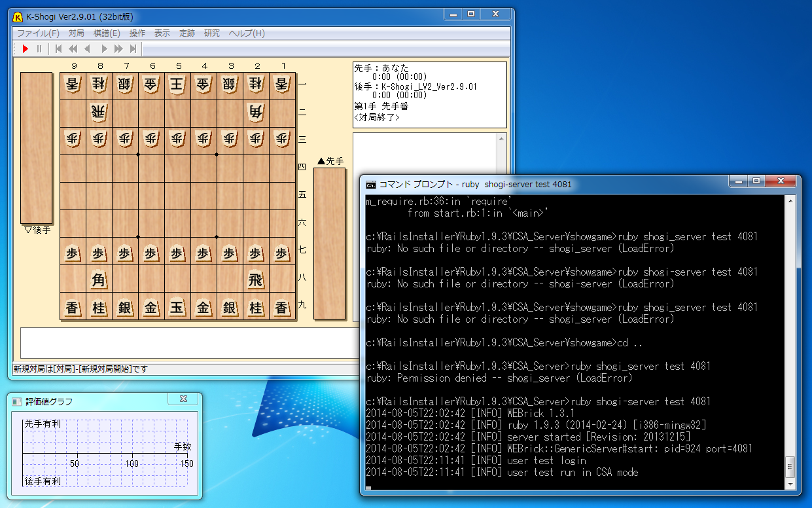Click the gote rook on square 8二

99,113
